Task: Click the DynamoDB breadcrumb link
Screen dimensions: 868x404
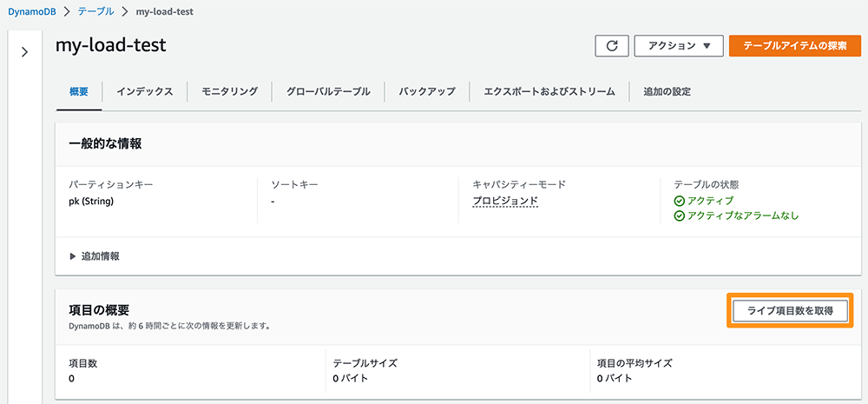Action: [x=32, y=11]
